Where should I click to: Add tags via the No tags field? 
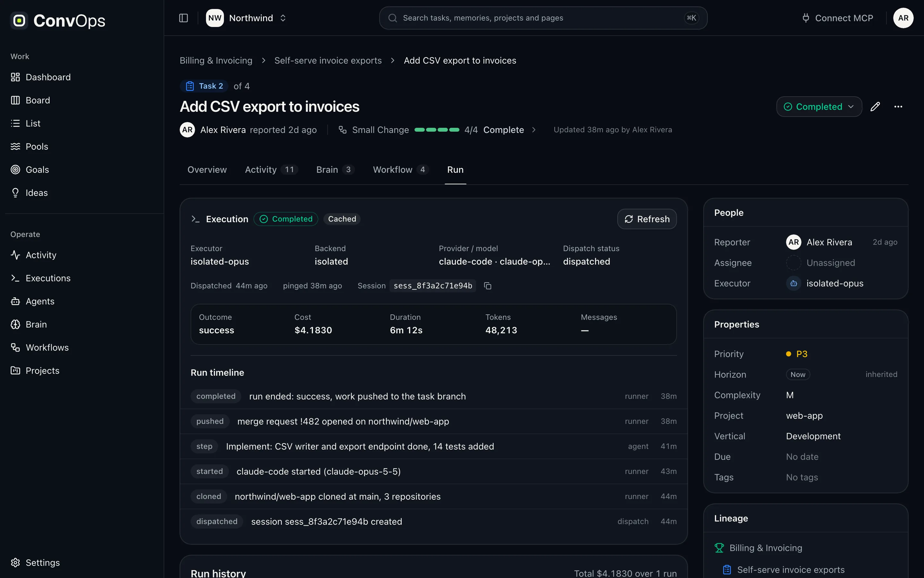tap(802, 477)
